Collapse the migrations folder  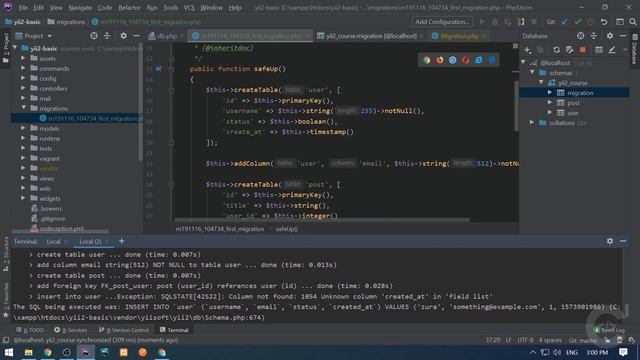click(23, 108)
